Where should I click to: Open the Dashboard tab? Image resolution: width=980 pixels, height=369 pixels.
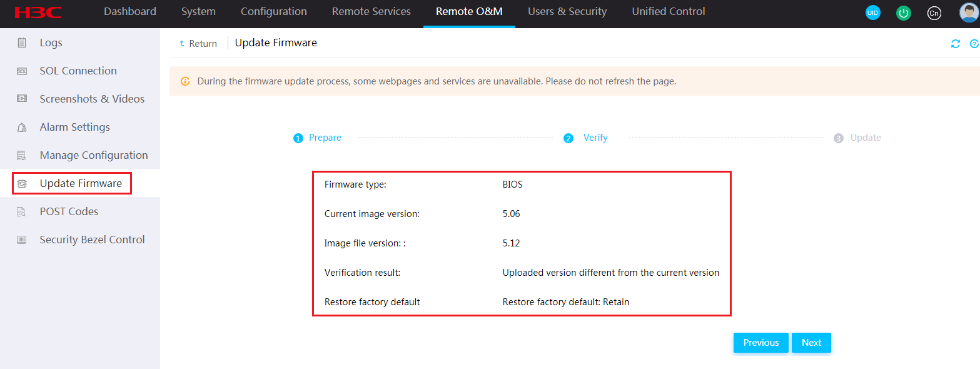(130, 12)
